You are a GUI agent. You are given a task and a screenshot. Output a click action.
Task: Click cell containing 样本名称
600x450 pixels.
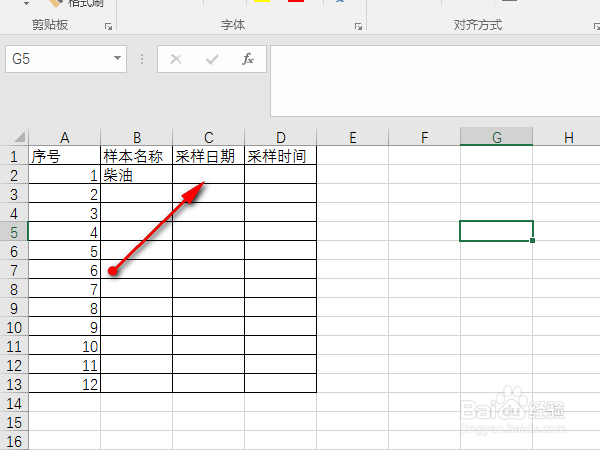(137, 156)
